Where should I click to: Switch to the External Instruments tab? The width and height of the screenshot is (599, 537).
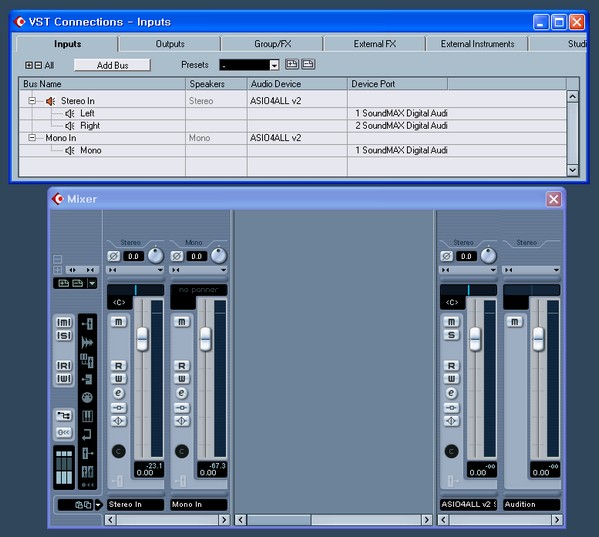(477, 44)
